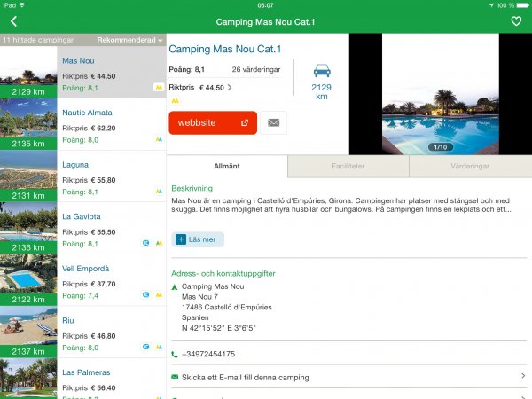
Task: Click the phone icon beside +34972454175
Action: pos(175,354)
